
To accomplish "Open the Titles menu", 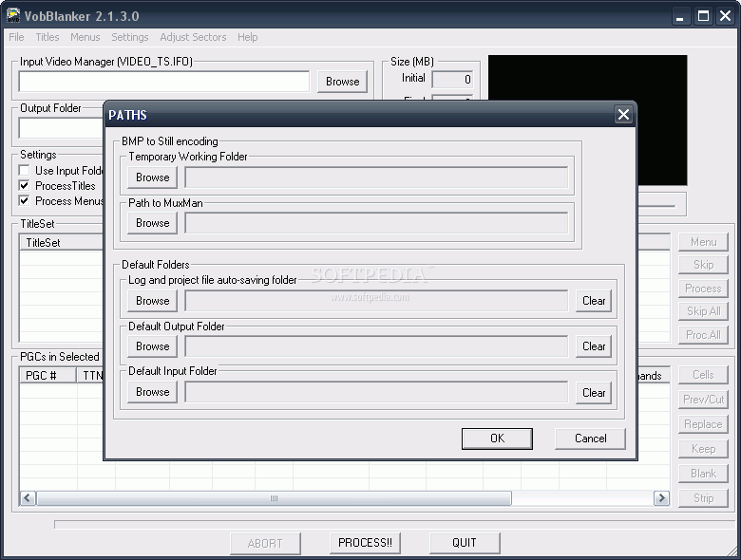I will click(x=47, y=37).
